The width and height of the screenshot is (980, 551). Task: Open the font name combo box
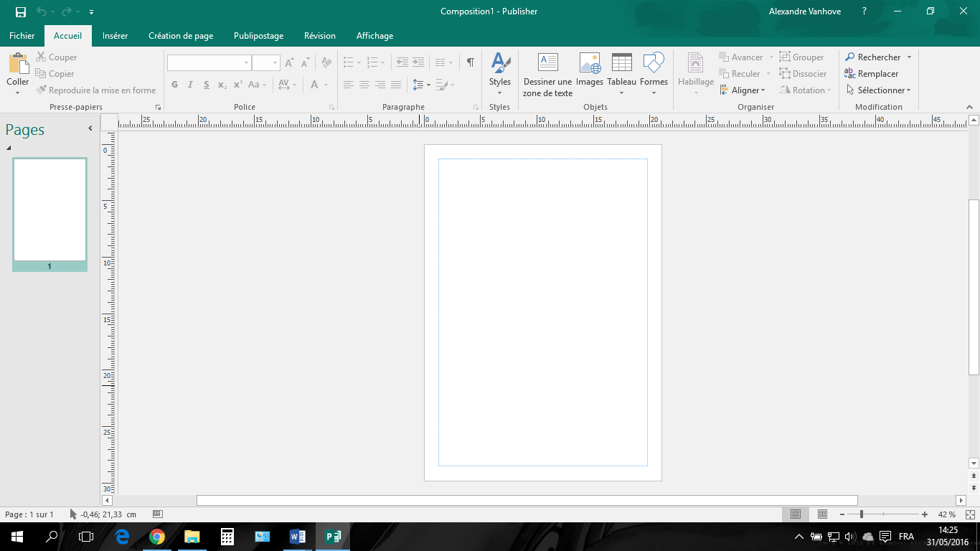[x=209, y=63]
